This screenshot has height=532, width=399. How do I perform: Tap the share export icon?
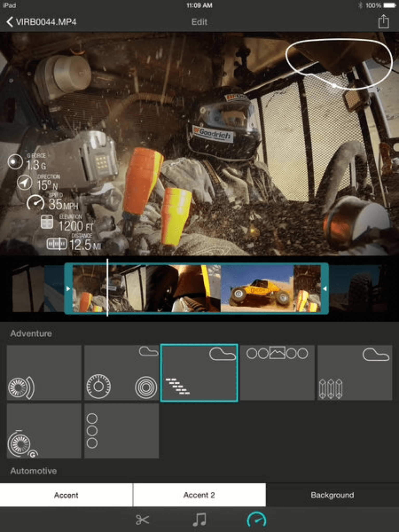pyautogui.click(x=383, y=22)
